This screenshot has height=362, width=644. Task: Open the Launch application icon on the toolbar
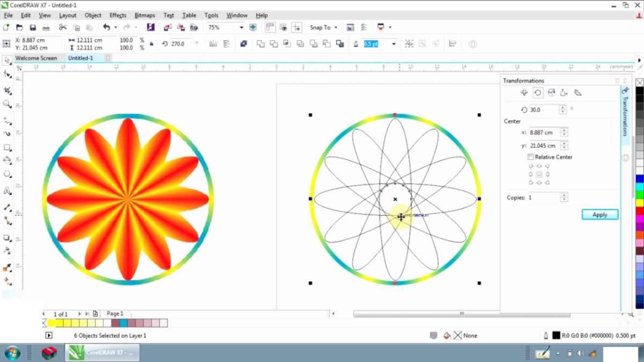coord(382,27)
